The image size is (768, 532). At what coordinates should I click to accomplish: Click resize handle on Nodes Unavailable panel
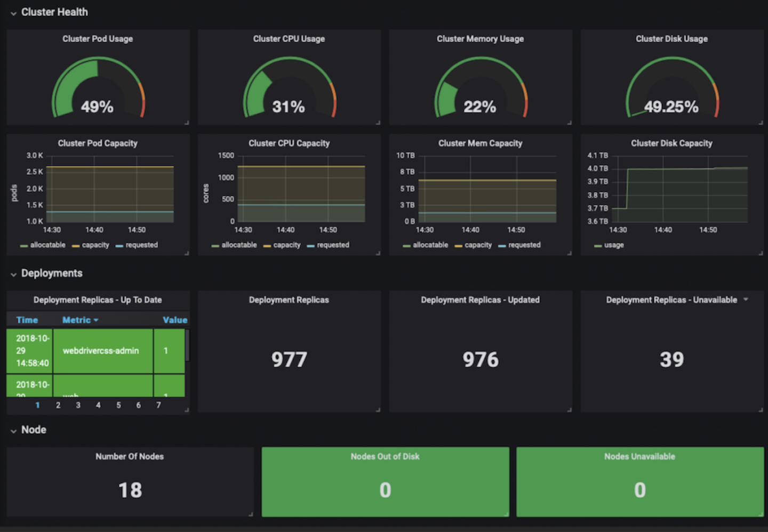(761, 514)
